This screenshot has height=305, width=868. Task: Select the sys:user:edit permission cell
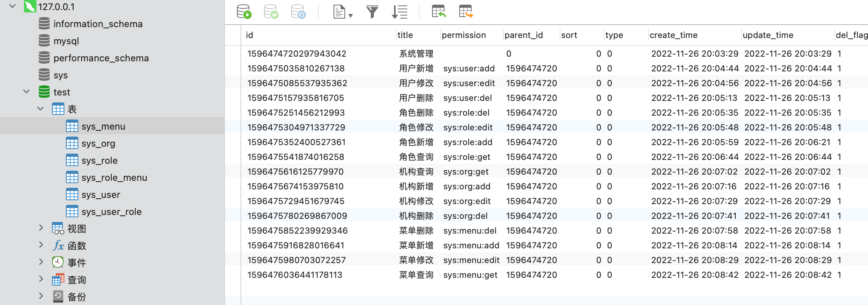(x=469, y=83)
